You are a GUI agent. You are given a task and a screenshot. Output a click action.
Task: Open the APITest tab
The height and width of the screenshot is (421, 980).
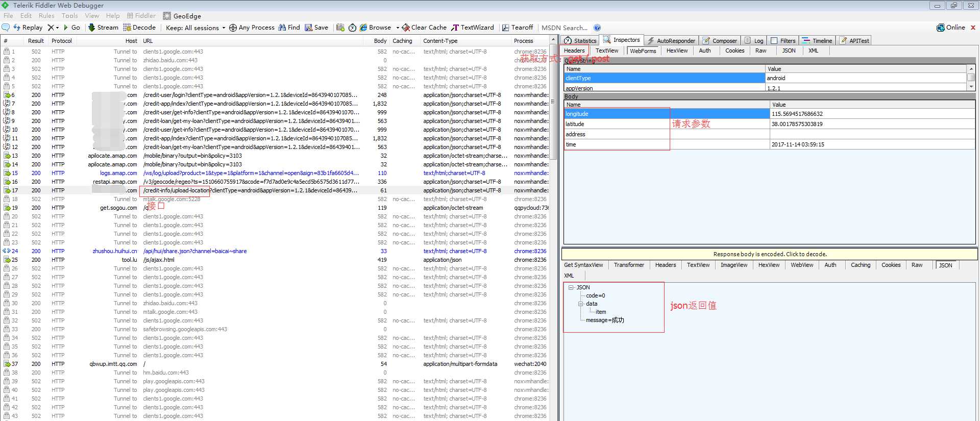tap(854, 40)
